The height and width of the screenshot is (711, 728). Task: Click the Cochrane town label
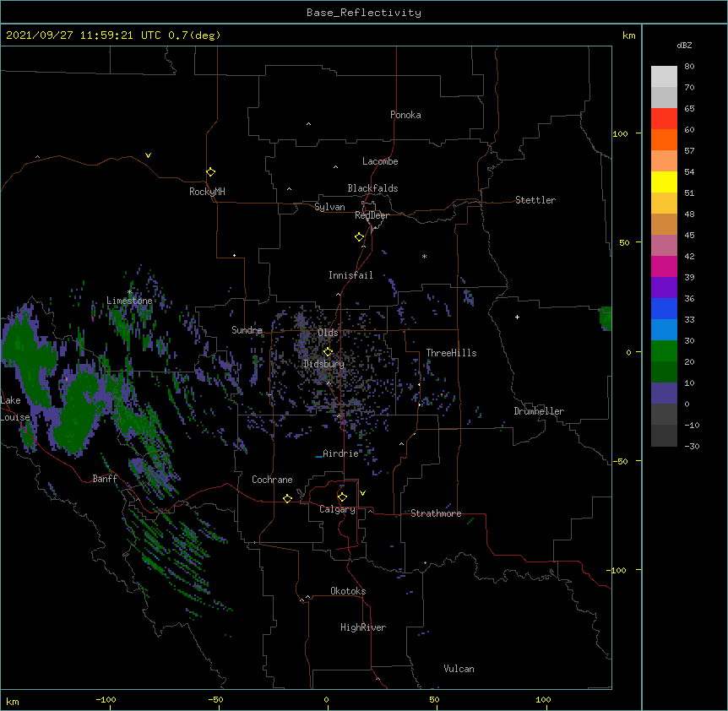(272, 480)
